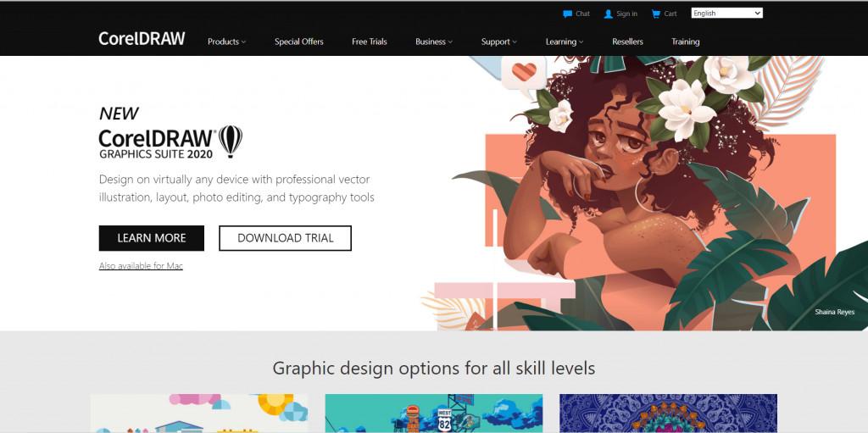Expand the Products menu

click(x=227, y=42)
